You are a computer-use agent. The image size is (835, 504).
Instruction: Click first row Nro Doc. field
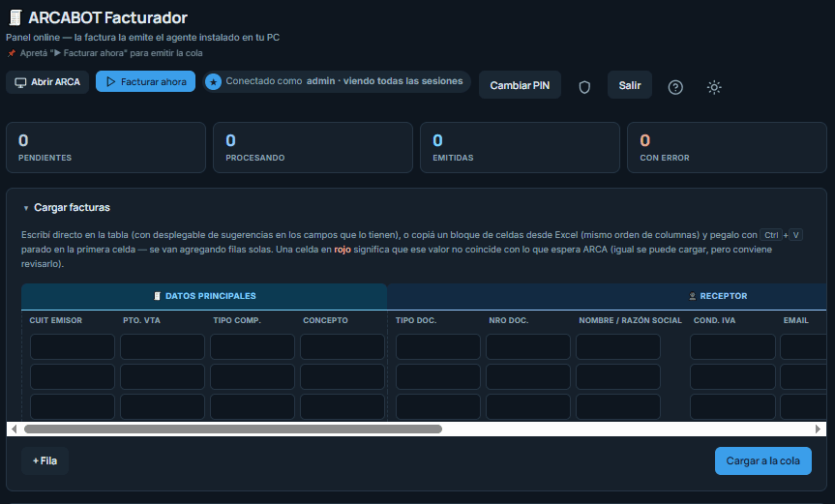(528, 347)
